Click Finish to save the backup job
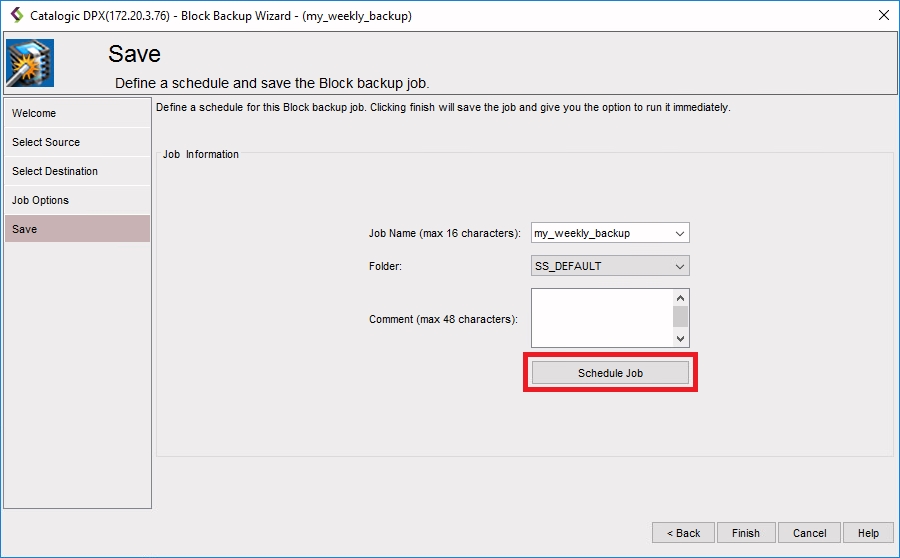900x558 pixels. 745,533
